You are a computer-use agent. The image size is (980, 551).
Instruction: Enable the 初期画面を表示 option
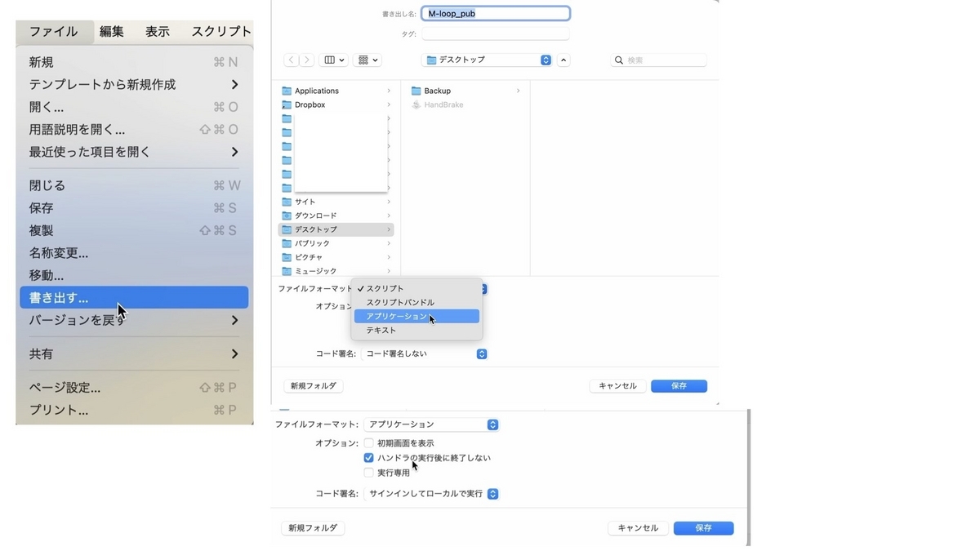tap(368, 442)
